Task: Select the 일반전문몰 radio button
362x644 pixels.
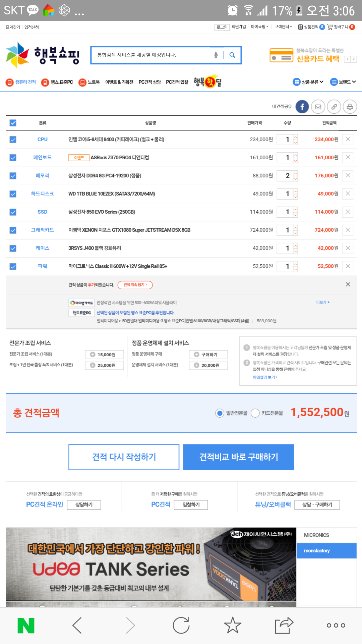Action: point(220,413)
